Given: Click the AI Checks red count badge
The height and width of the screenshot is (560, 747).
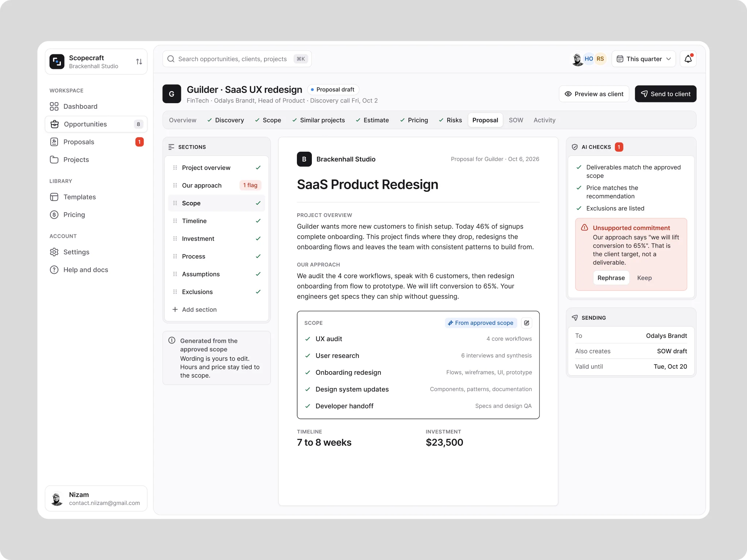Looking at the screenshot, I should click(x=619, y=147).
